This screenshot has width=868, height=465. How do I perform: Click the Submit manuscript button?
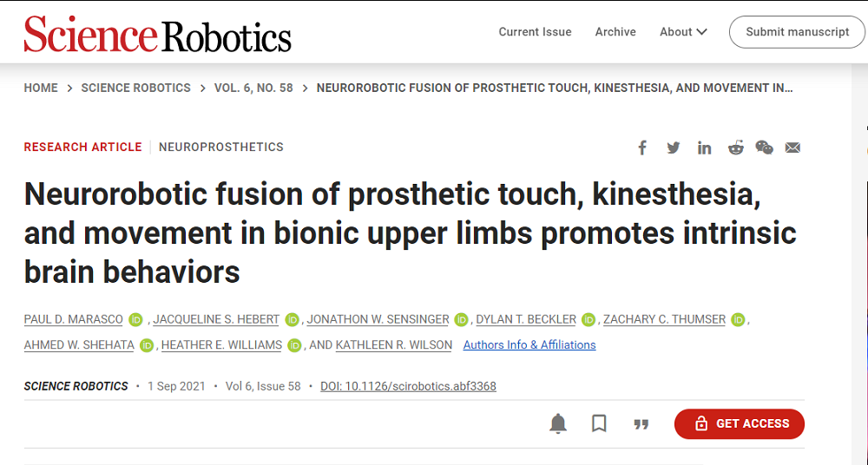[x=797, y=32]
